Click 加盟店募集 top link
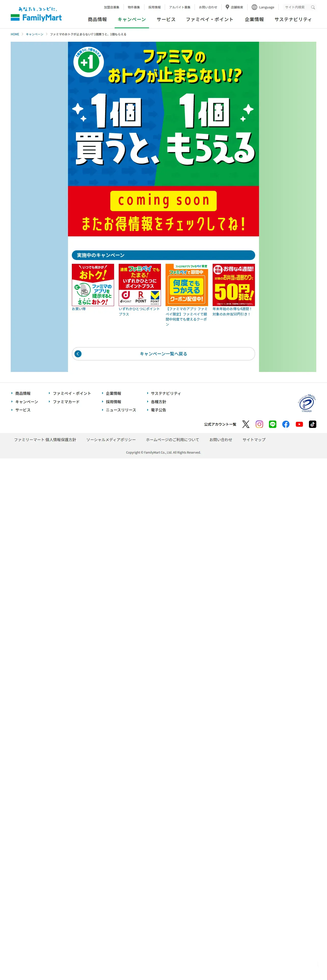 coord(112,7)
